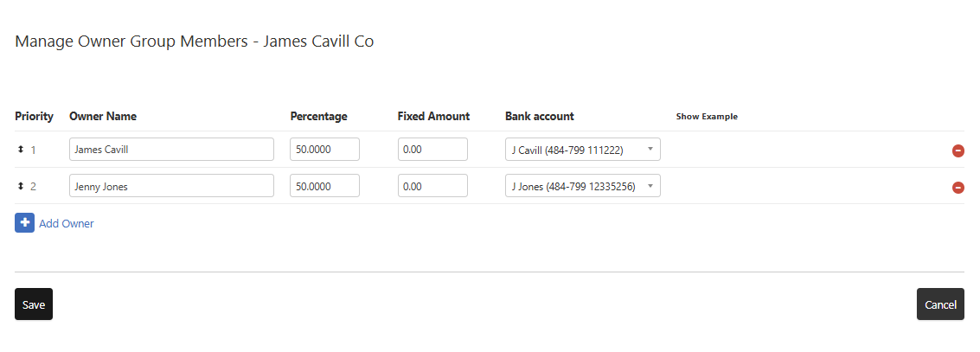Click the Add Owner link
Screen dimensions: 980x352
point(67,223)
